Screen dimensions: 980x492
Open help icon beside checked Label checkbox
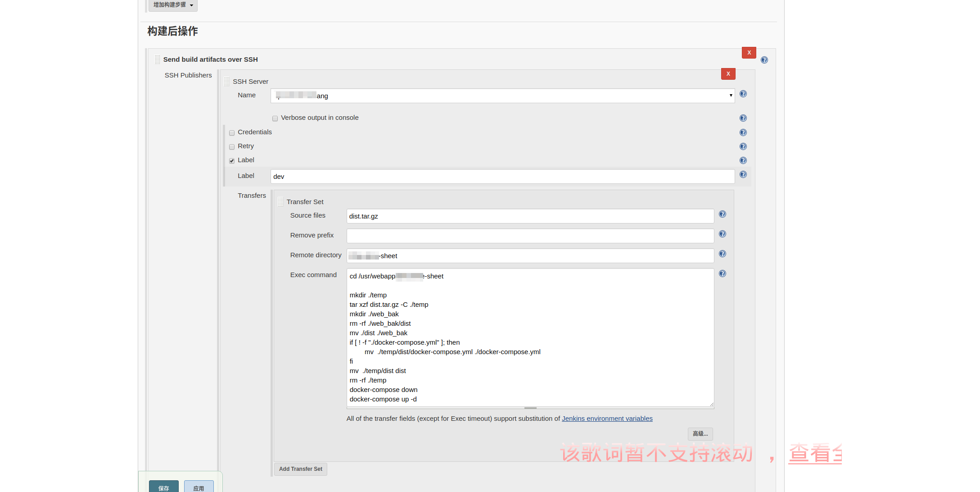tap(743, 160)
